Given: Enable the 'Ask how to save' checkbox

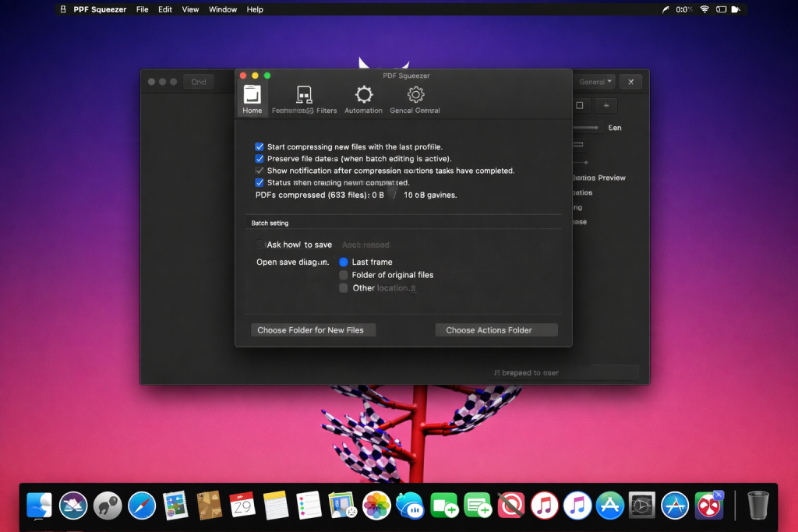Looking at the screenshot, I should click(260, 245).
